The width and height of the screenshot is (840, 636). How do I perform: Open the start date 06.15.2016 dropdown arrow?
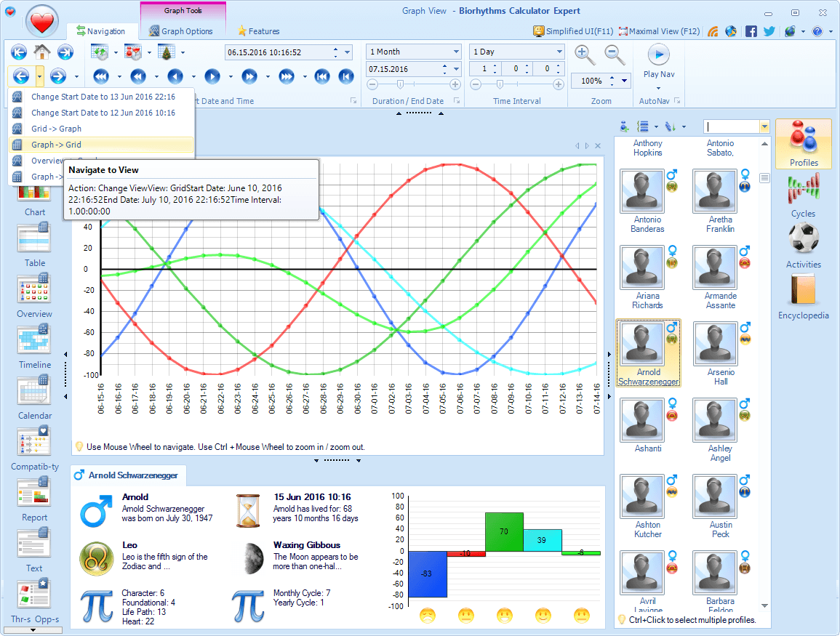click(347, 52)
